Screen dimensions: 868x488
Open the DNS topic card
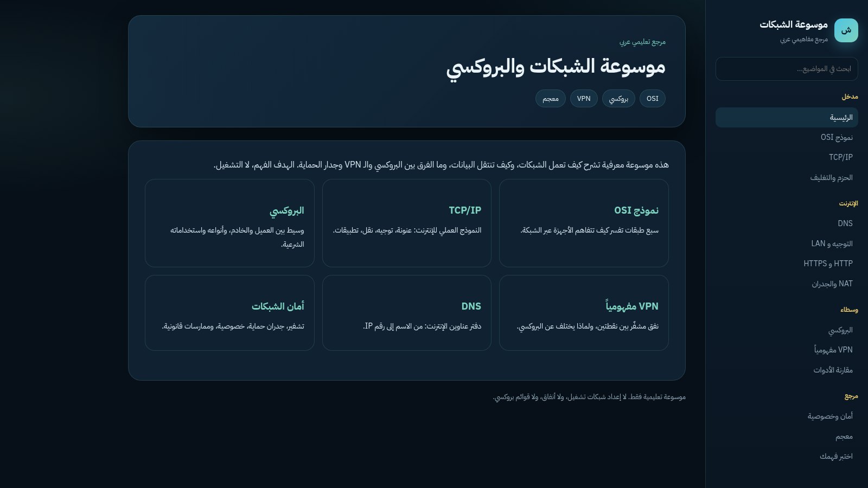pos(407,313)
